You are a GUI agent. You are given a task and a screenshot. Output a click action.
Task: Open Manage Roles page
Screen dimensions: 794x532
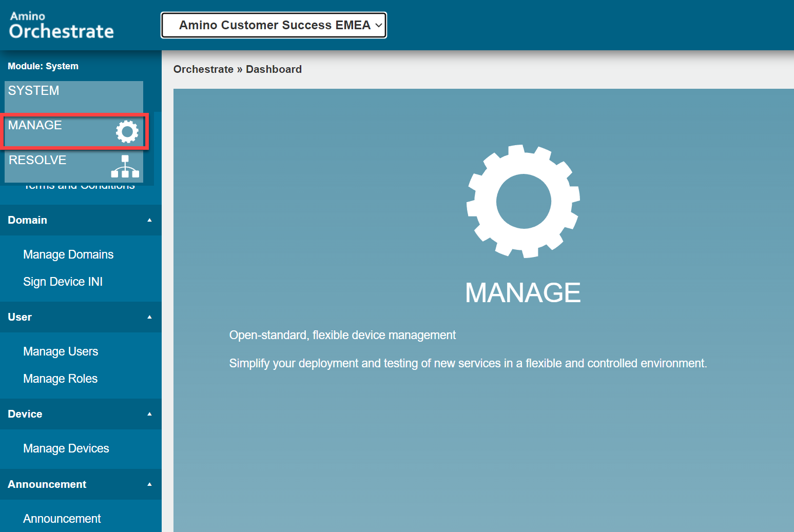[60, 379]
